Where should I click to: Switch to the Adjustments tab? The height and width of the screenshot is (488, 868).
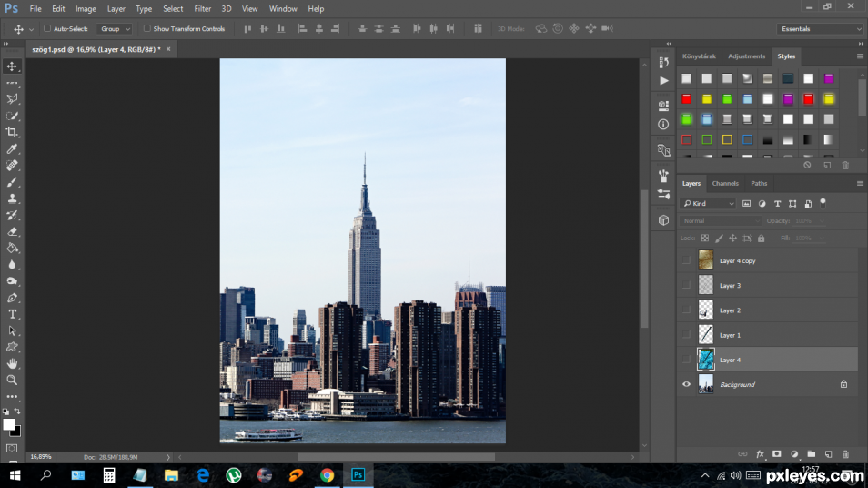[746, 56]
